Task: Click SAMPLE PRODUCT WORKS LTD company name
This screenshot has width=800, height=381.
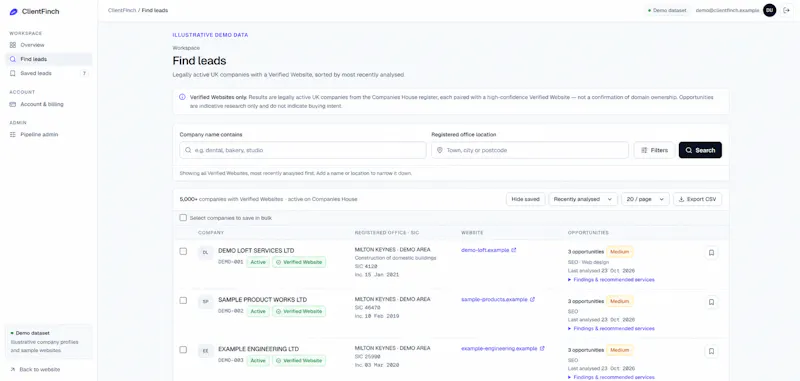Action: (x=262, y=299)
